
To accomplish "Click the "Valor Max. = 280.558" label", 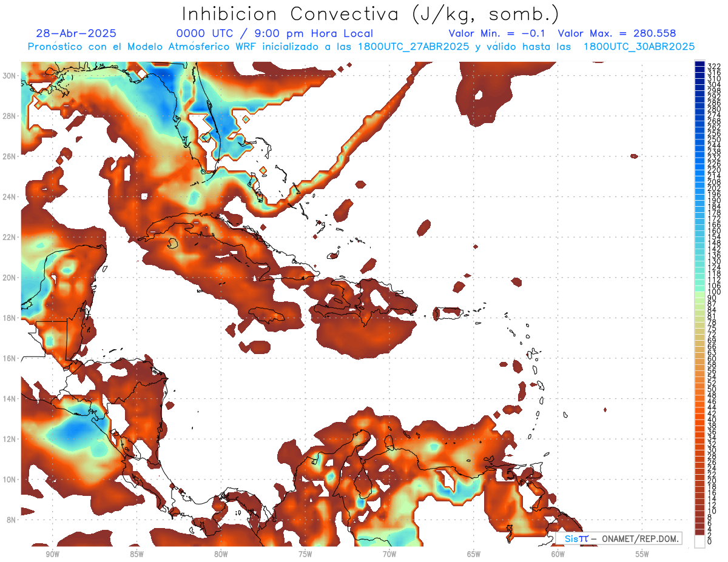I will (x=617, y=33).
